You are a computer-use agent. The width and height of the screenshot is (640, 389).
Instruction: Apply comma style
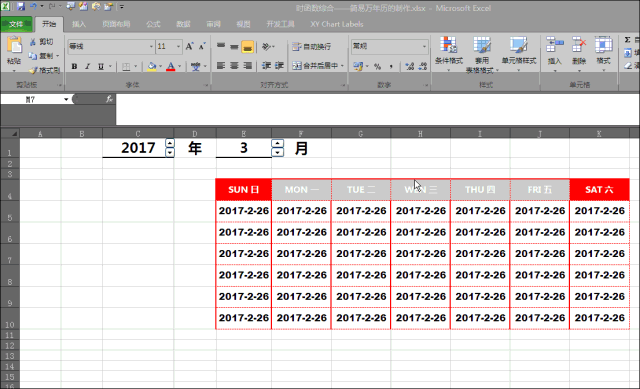pyautogui.click(x=391, y=66)
